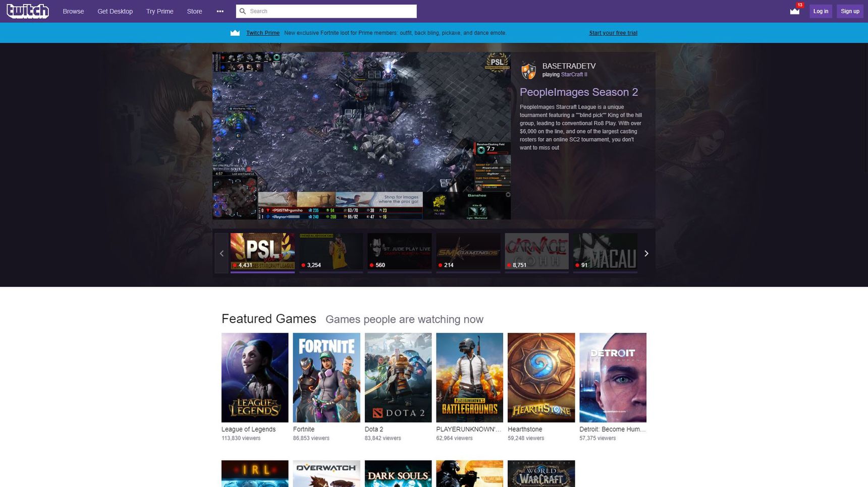Open Dota 2 box art
Screen dimensions: 868x487
tap(398, 378)
